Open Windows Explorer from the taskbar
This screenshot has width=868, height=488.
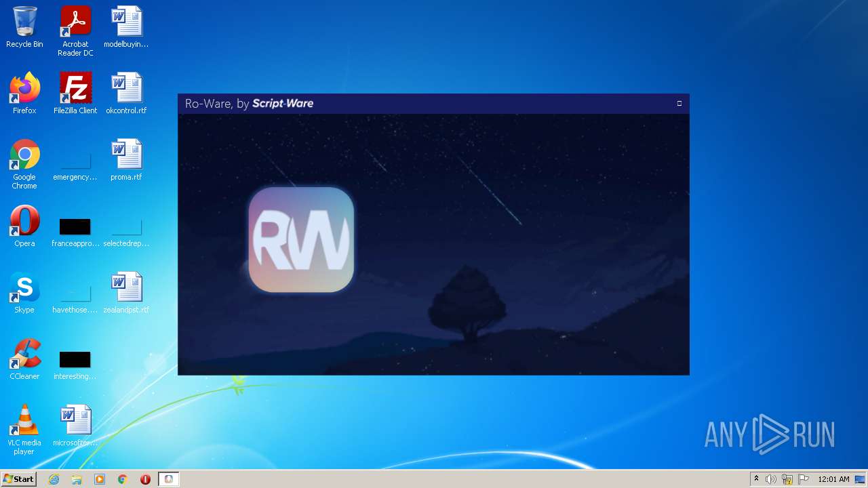tap(77, 479)
